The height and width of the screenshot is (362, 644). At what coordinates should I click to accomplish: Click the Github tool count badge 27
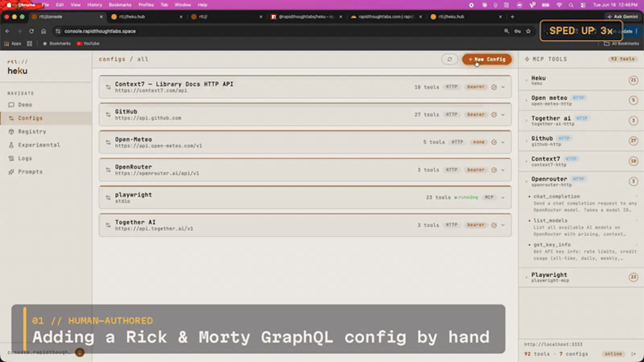(633, 141)
